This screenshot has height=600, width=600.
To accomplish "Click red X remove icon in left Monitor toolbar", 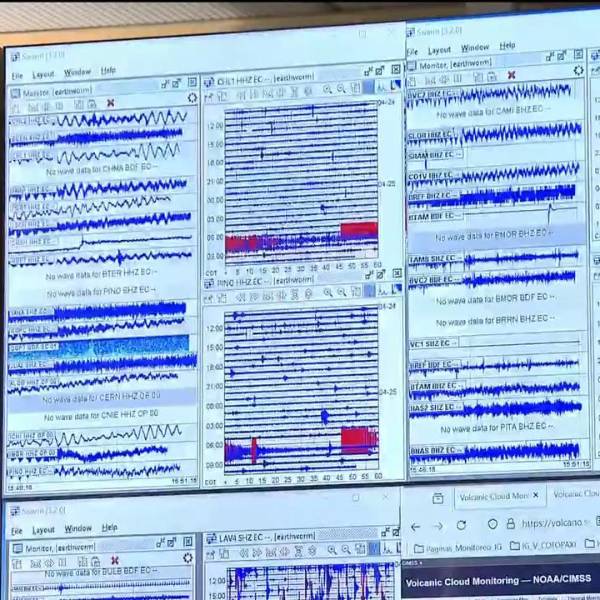I will pyautogui.click(x=110, y=103).
